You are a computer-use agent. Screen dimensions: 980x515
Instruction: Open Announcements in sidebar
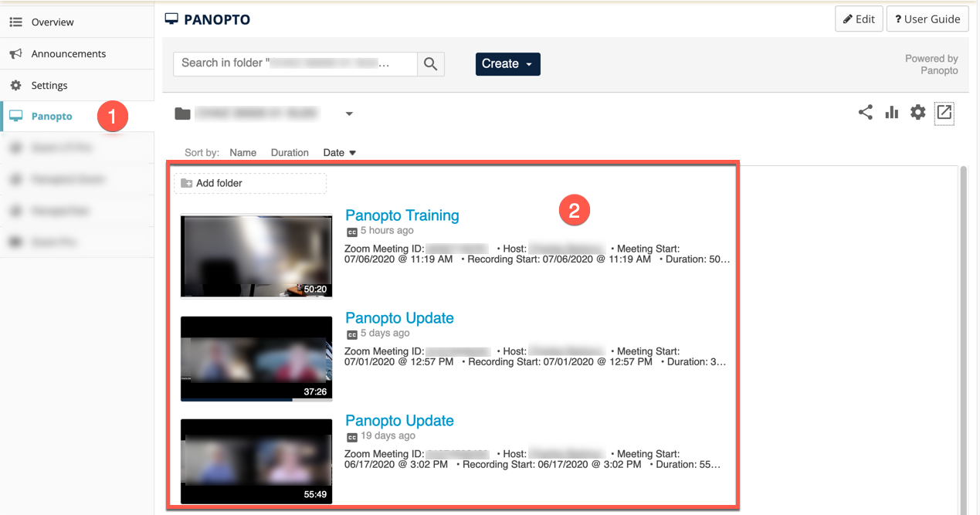click(69, 54)
